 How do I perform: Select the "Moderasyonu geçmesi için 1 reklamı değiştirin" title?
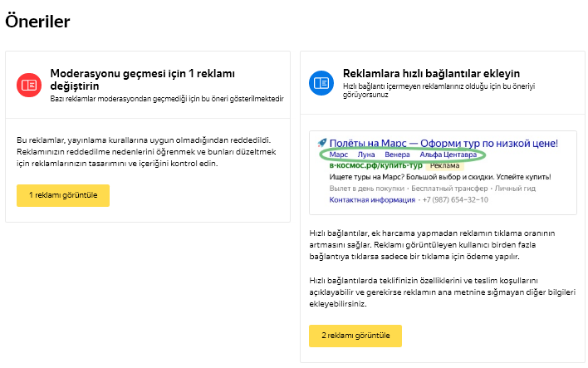pyautogui.click(x=137, y=79)
